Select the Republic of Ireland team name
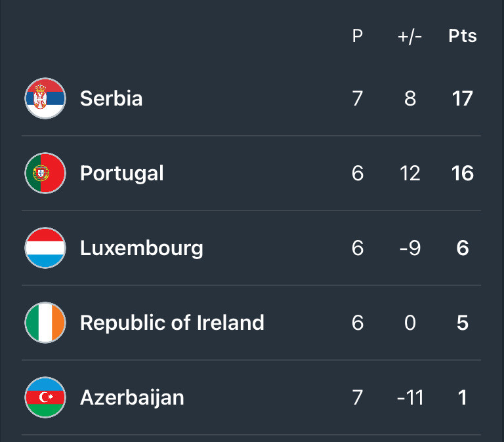The image size is (504, 442). (x=173, y=323)
